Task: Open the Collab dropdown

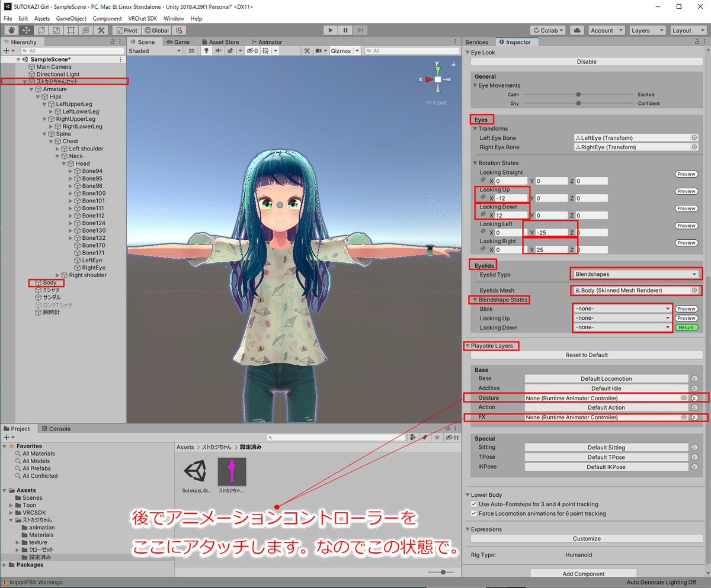Action: 549,30
